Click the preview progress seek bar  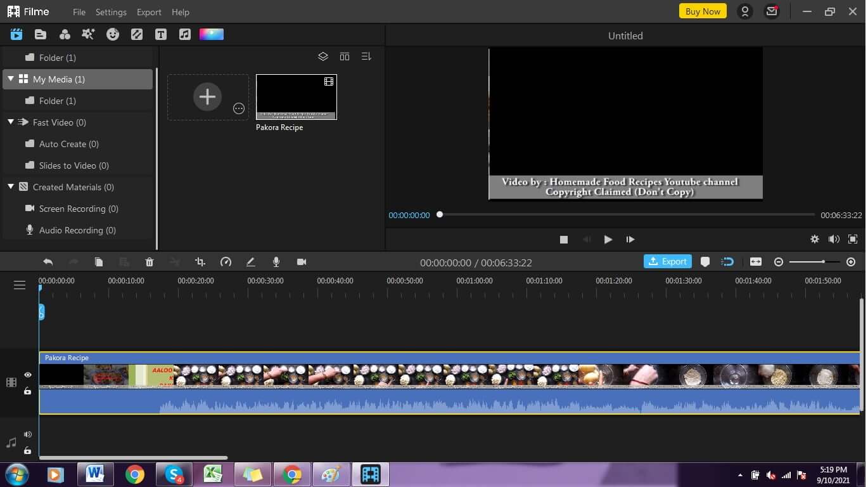click(626, 215)
